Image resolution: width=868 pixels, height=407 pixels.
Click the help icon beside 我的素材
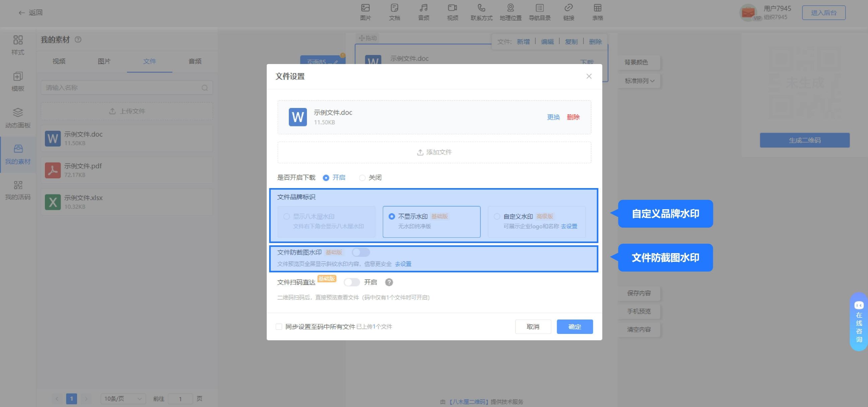78,40
